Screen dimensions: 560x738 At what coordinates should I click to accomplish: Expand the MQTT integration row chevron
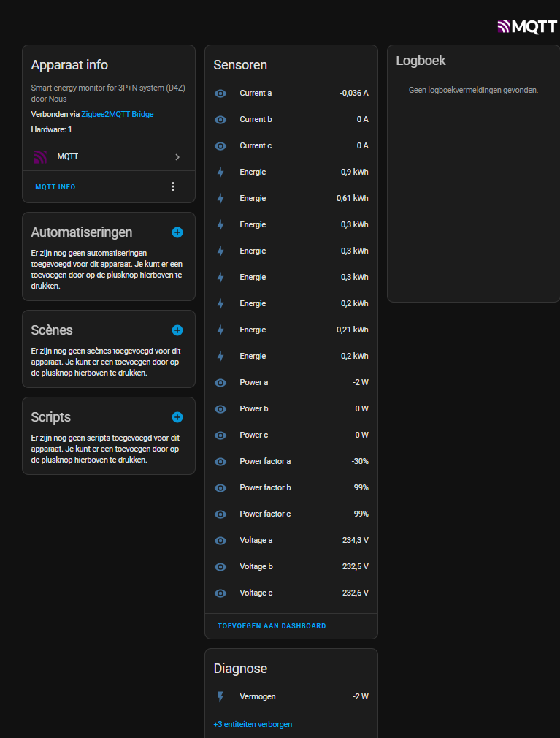coord(177,157)
